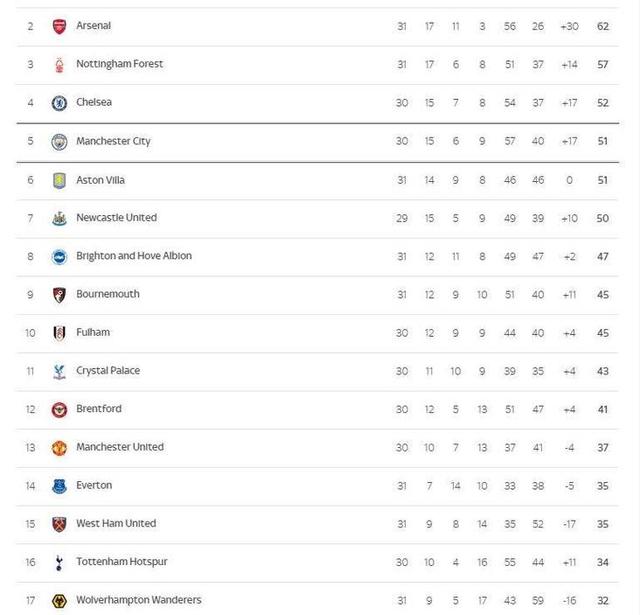The height and width of the screenshot is (615, 640).
Task: Click the Newcastle United crest
Action: [59, 218]
